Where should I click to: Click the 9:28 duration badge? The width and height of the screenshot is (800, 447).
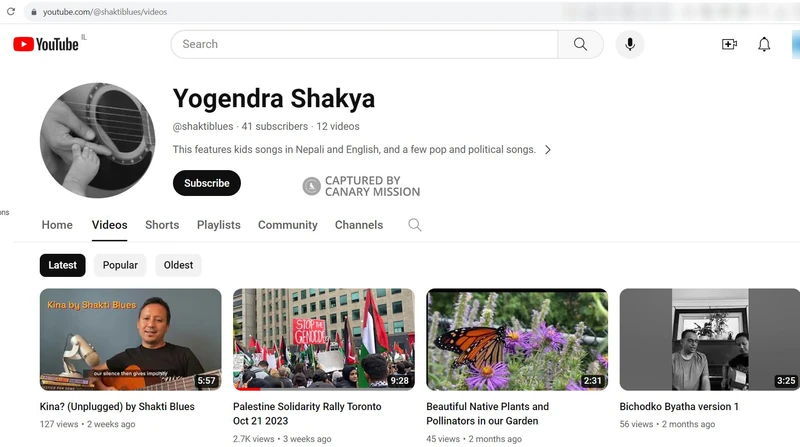[399, 381]
